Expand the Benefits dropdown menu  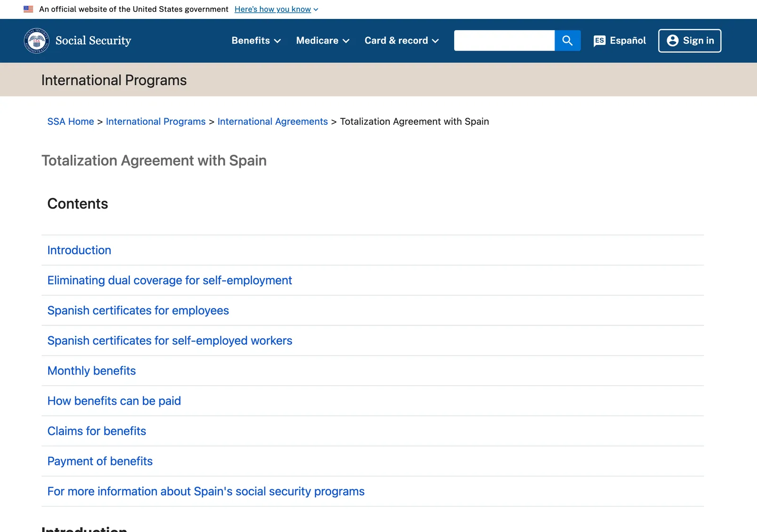(256, 41)
